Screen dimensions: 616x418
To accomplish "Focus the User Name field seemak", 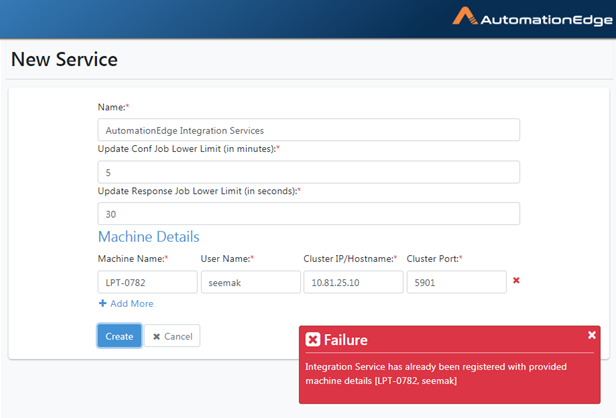I will (251, 282).
